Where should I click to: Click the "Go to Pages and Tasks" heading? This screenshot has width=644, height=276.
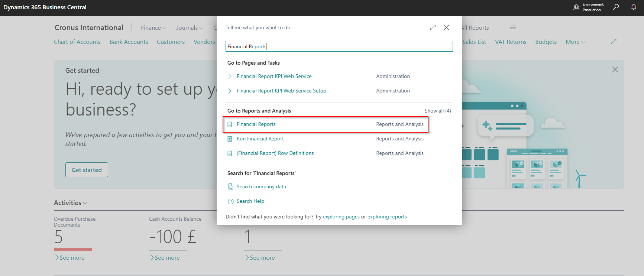253,63
